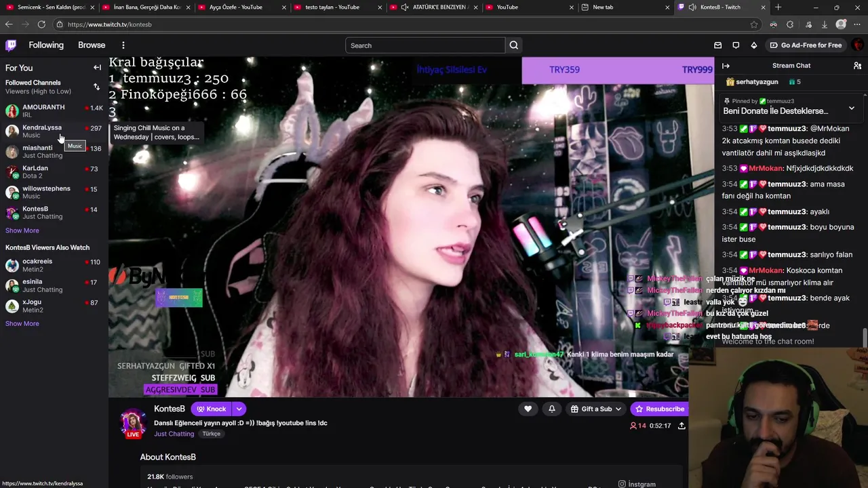The width and height of the screenshot is (868, 488).
Task: Open a new browser tab with plus
Action: tap(778, 7)
